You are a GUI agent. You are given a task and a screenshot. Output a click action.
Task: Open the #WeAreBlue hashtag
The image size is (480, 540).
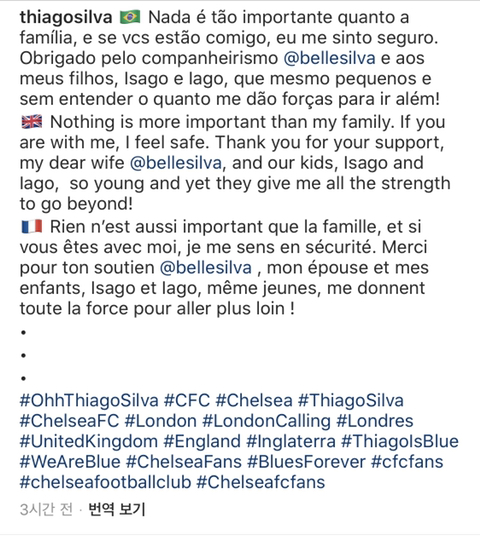pyautogui.click(x=70, y=462)
